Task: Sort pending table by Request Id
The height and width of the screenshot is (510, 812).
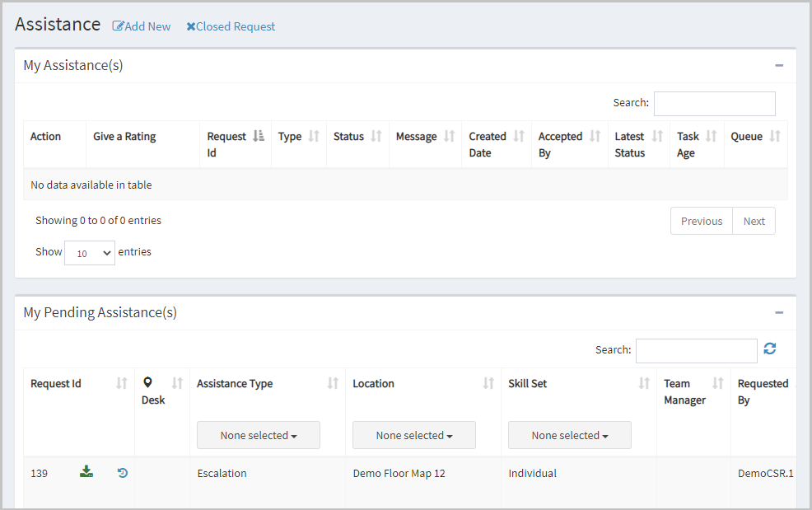Action: [122, 383]
